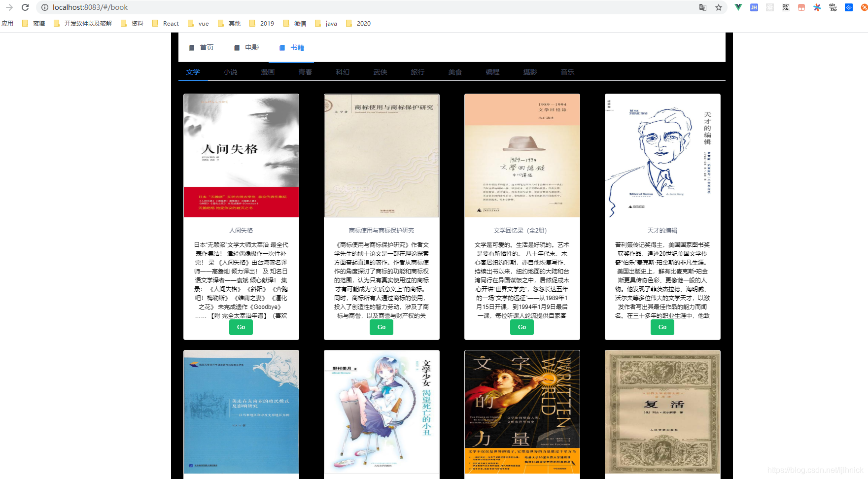Open the 其他 bookmark folder
868x479 pixels.
[229, 23]
